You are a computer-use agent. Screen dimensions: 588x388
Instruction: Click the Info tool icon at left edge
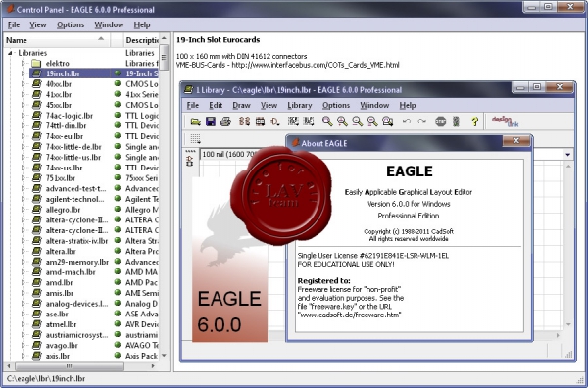point(190,162)
